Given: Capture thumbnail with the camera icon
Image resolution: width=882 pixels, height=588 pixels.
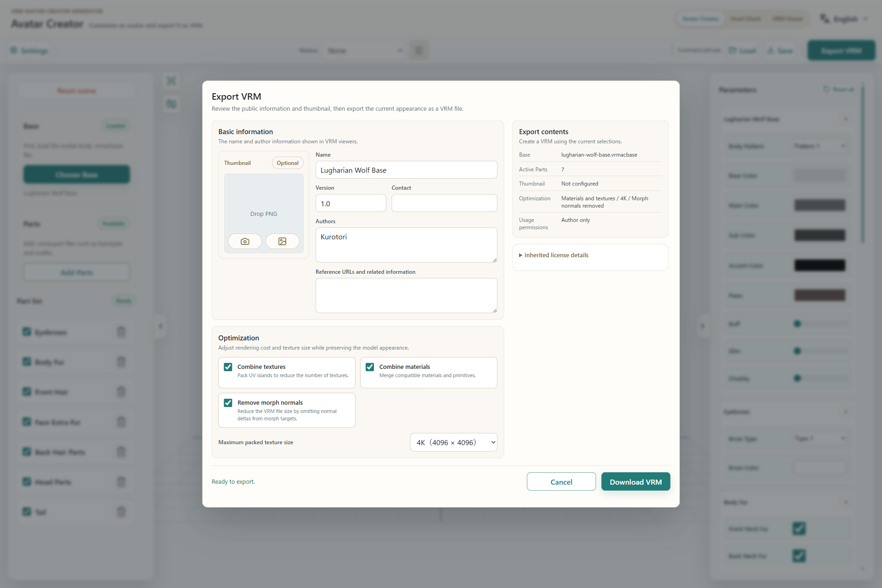Looking at the screenshot, I should coord(245,241).
